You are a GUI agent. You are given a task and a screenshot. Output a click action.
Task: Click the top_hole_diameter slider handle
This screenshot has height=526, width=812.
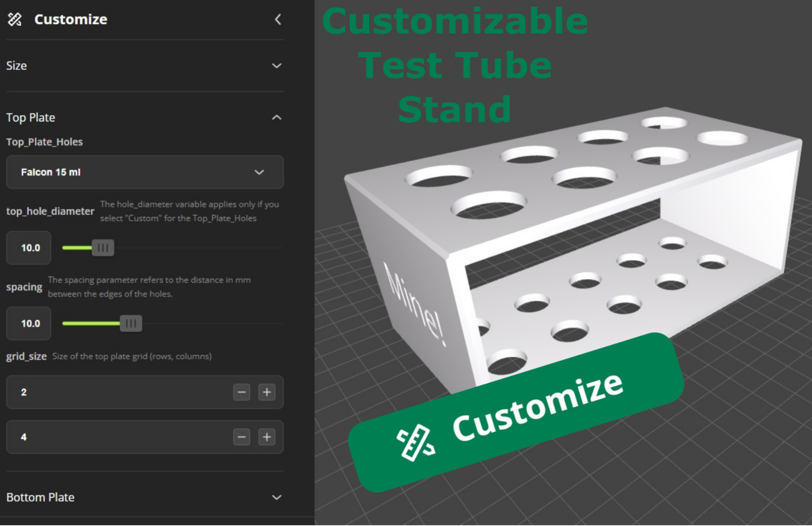click(x=103, y=248)
